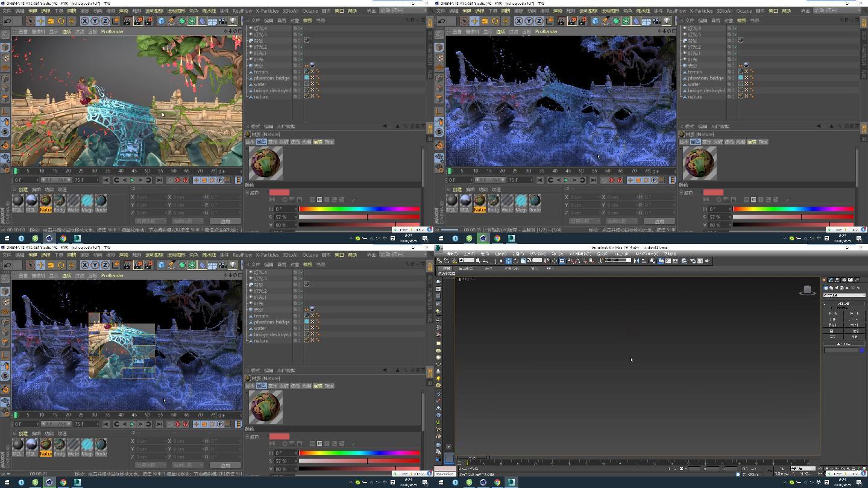Add a Cube primitive in top-left Cinema 4D
Viewport: 868px width, 488px height.
pos(162,21)
